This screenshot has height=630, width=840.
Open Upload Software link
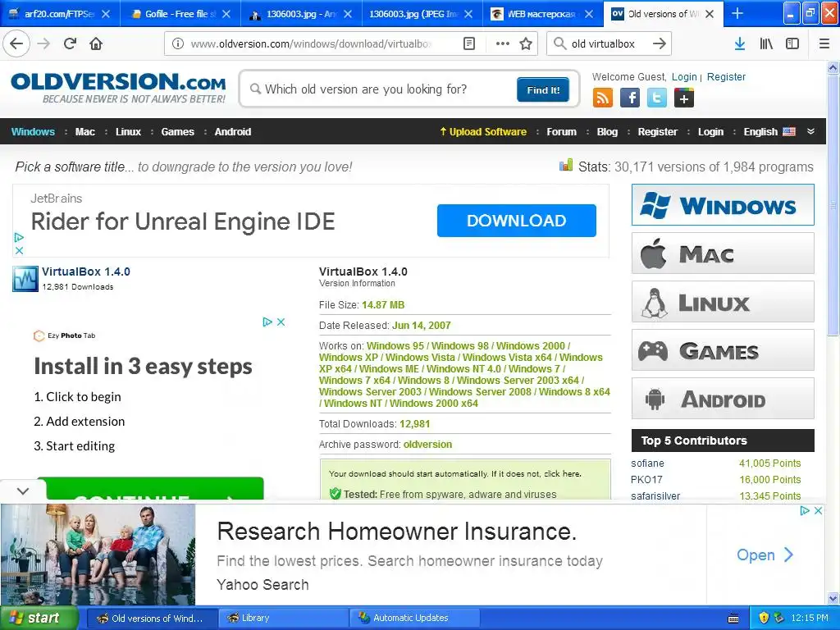pos(483,132)
